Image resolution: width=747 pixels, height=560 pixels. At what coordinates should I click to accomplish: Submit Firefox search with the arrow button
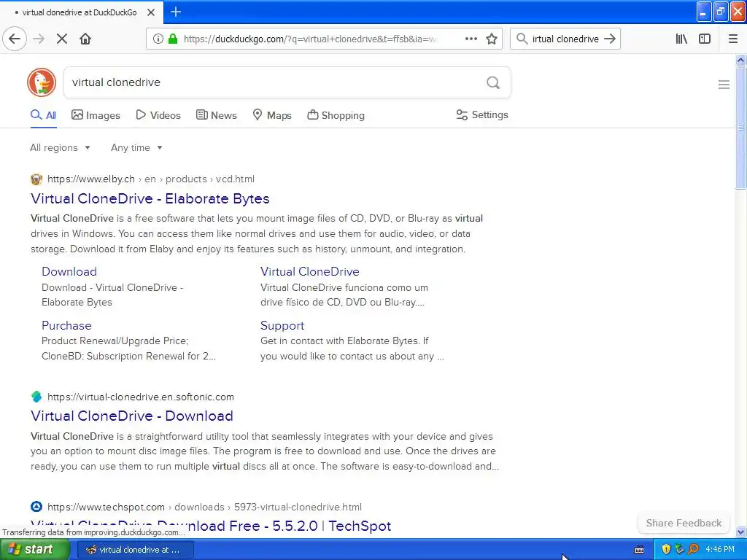(x=610, y=39)
